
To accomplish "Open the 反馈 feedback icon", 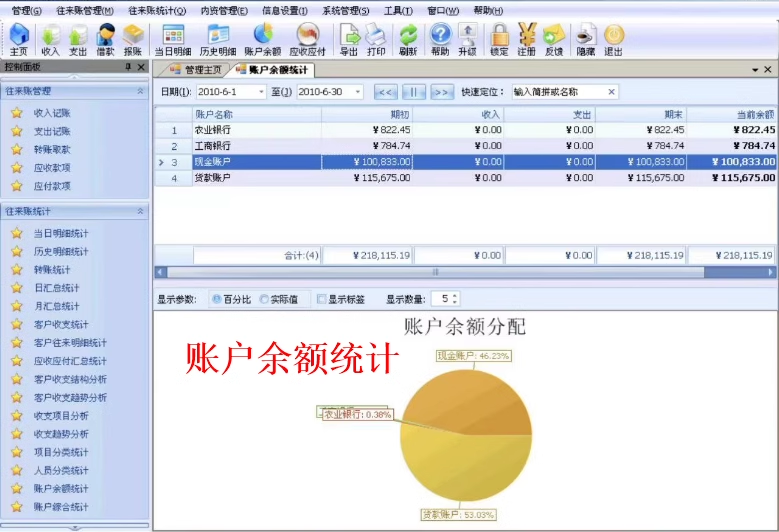I will (x=554, y=40).
